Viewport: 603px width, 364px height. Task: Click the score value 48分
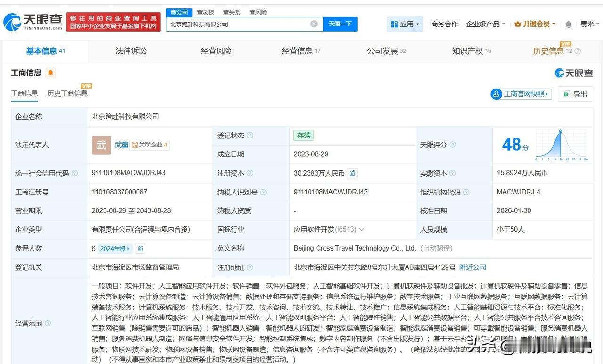point(515,145)
